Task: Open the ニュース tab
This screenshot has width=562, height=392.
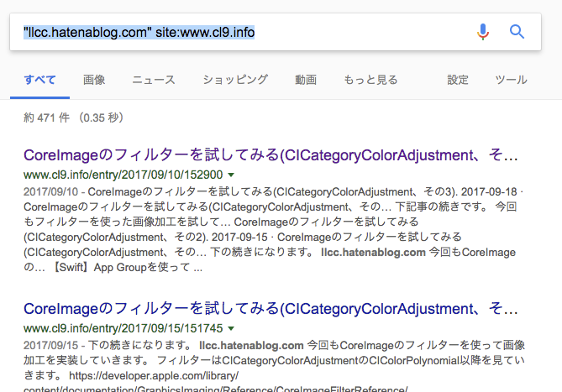Action: point(154,80)
